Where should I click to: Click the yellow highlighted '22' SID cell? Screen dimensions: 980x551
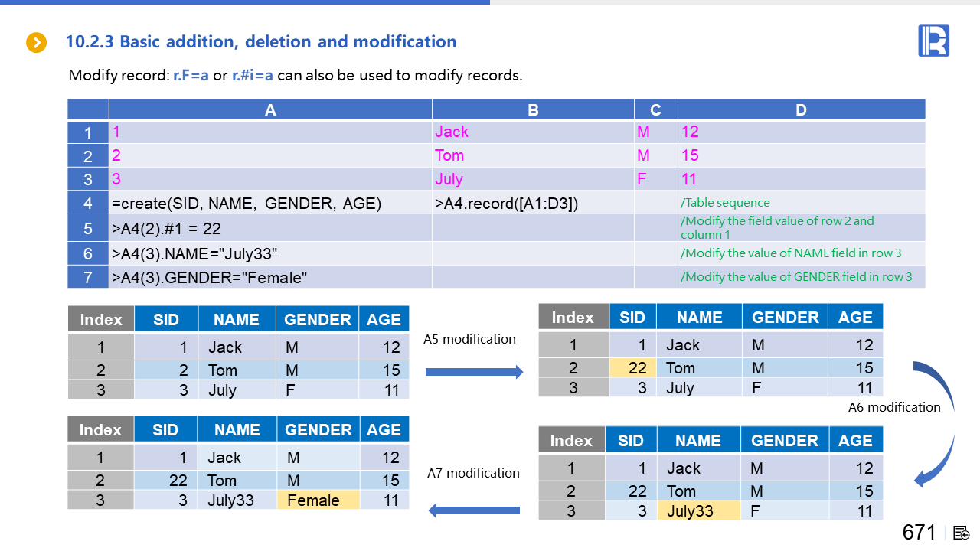click(632, 368)
